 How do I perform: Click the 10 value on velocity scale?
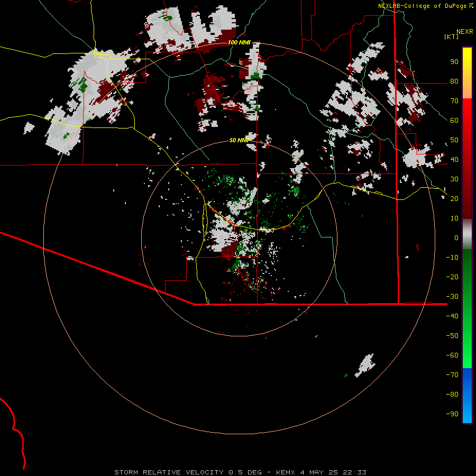454,218
